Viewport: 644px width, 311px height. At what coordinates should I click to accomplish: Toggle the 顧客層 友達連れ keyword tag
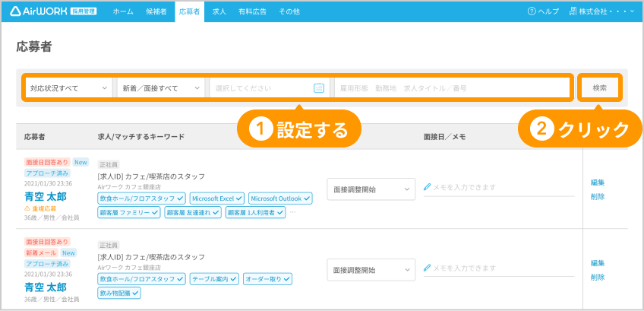(x=193, y=212)
